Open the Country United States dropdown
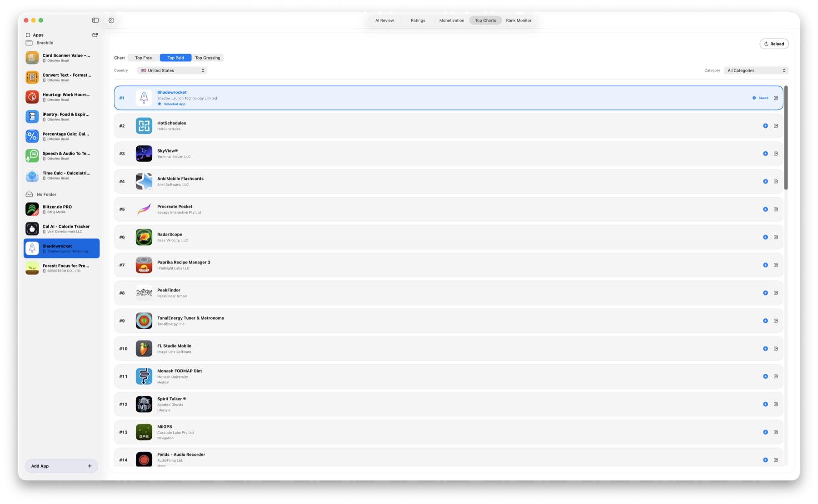 pyautogui.click(x=172, y=70)
